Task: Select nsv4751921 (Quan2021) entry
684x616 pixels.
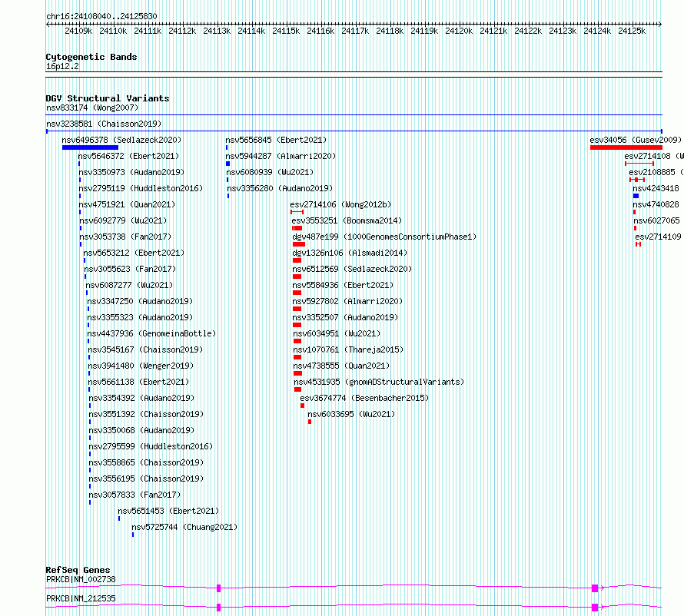Action: pos(127,204)
